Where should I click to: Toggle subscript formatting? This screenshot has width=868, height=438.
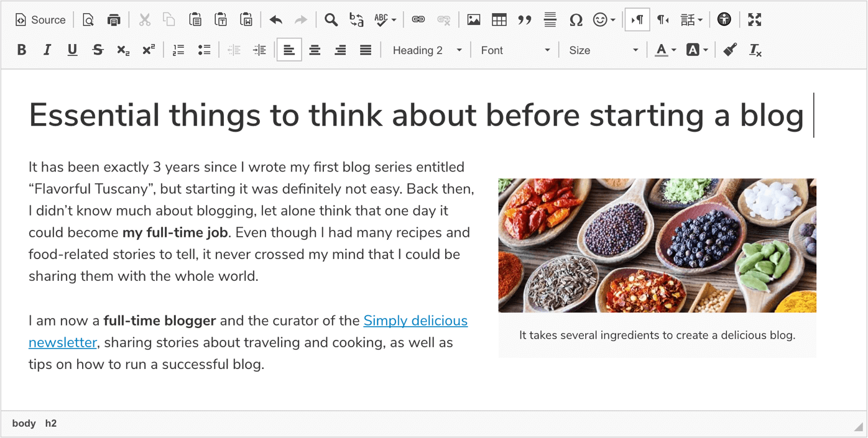[x=122, y=50]
